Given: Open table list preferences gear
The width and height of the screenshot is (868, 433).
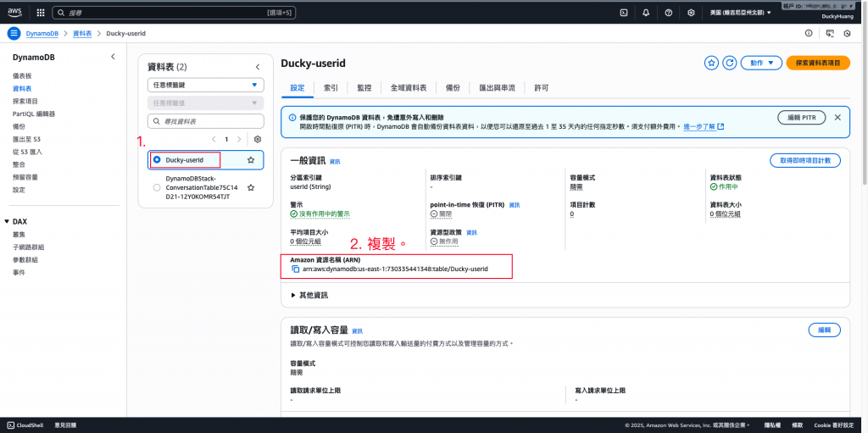Looking at the screenshot, I should point(258,139).
